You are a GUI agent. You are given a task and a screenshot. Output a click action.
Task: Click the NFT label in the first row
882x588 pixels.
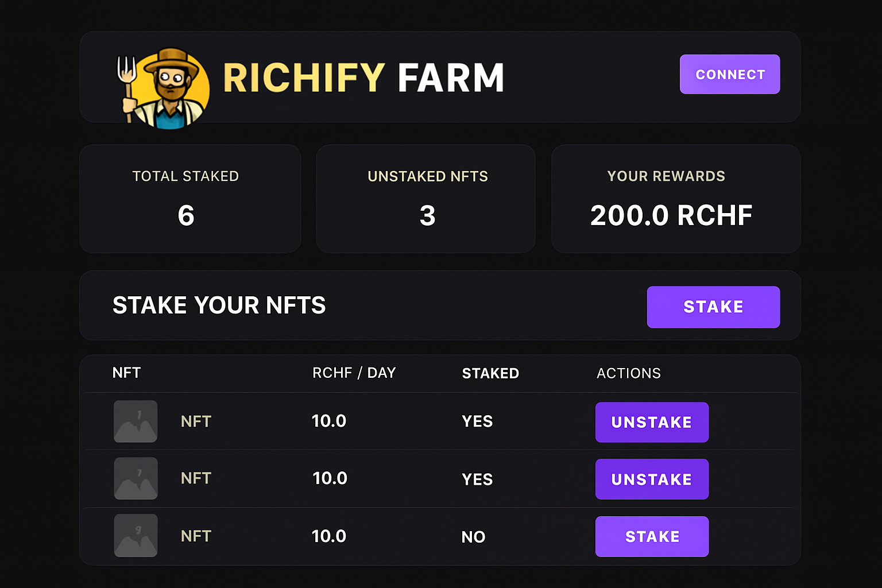pyautogui.click(x=196, y=421)
